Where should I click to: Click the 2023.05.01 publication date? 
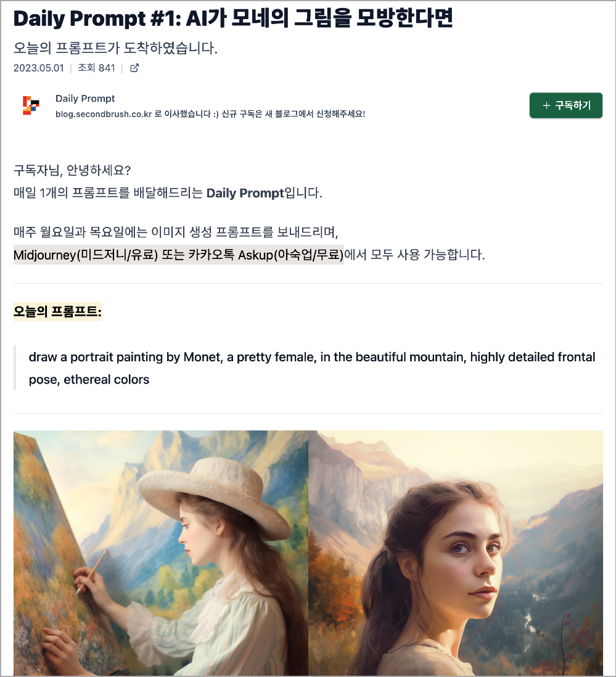pos(38,68)
